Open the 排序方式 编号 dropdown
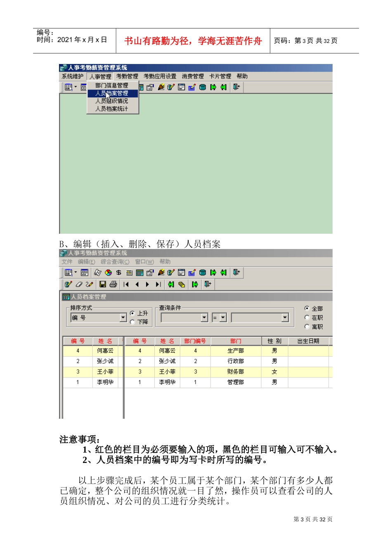Image resolution: width=392 pixels, height=555 pixels. click(123, 318)
